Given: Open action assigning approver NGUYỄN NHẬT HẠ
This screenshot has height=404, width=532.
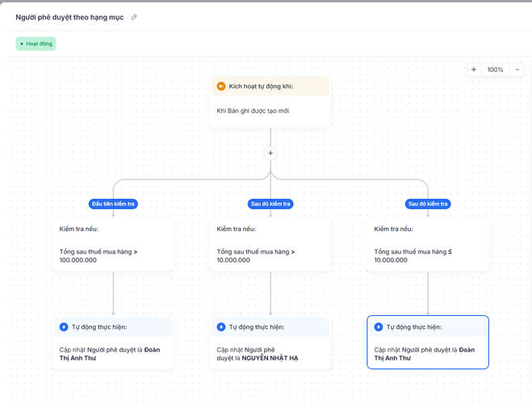Looking at the screenshot, I should tap(270, 343).
